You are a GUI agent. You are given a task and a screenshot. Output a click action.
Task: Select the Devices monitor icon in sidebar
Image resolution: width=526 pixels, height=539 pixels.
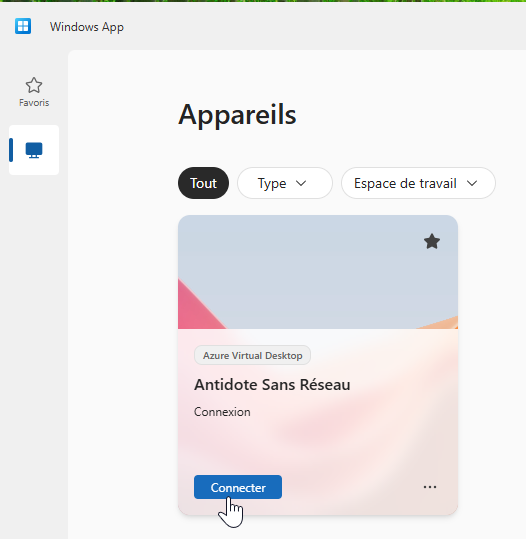click(x=34, y=150)
